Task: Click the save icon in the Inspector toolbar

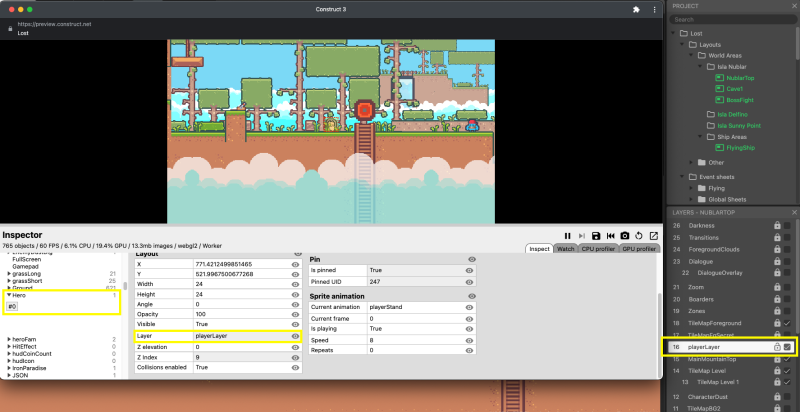Action: 596,235
